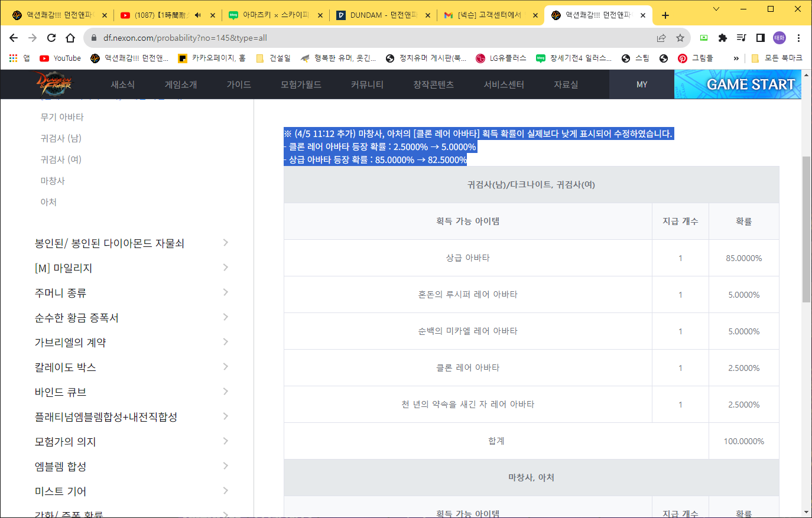
Task: Expand 순수한 황금 증폭서 section
Action: tap(225, 317)
